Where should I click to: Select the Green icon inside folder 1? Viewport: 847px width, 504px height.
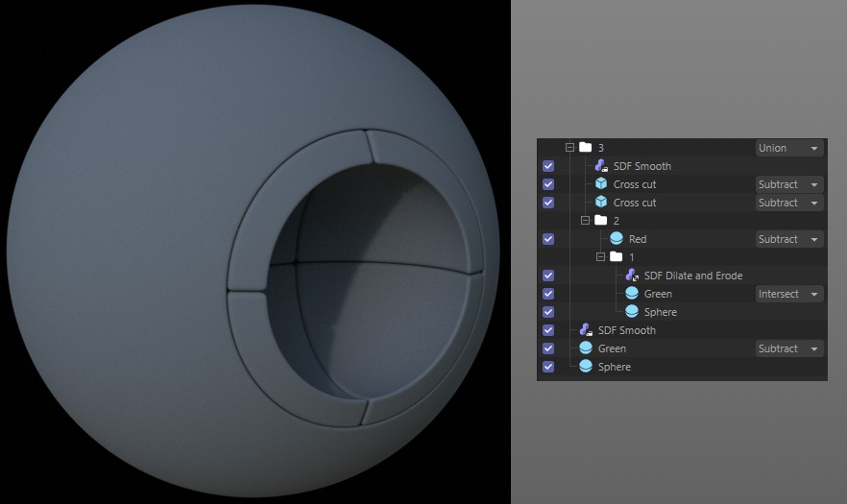632,294
